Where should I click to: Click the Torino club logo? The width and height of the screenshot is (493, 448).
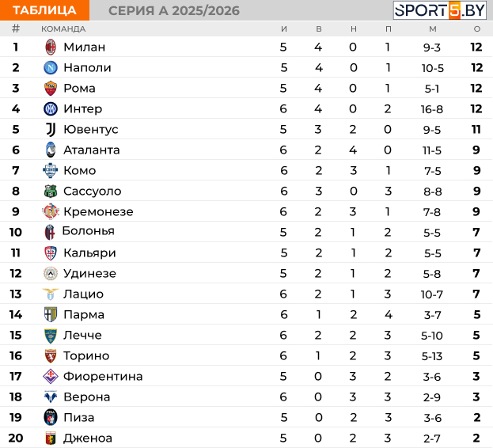point(51,355)
